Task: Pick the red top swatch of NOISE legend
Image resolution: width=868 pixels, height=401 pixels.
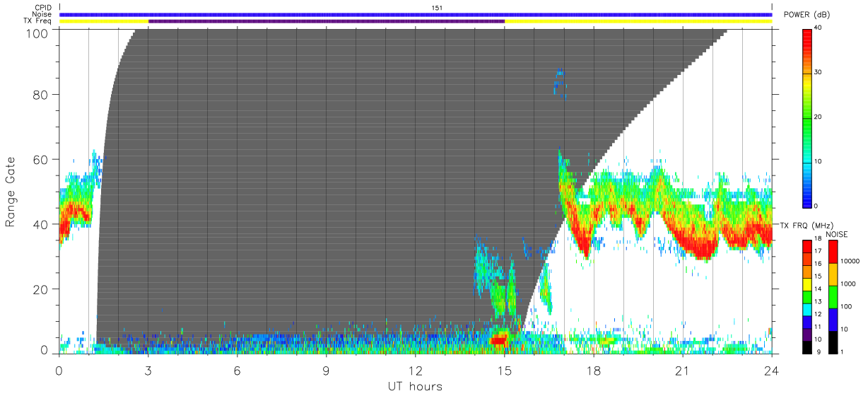Action: click(833, 252)
